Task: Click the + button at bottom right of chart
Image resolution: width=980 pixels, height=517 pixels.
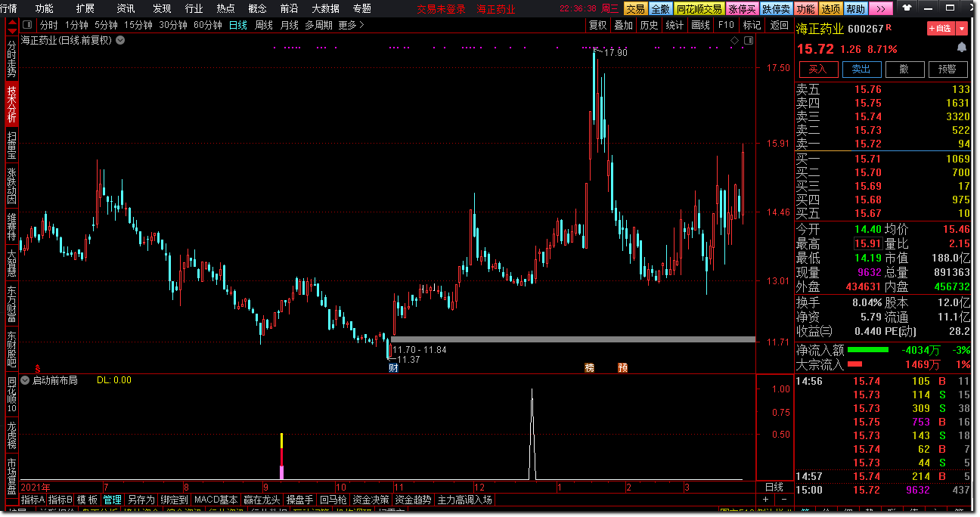Action: coord(765,500)
